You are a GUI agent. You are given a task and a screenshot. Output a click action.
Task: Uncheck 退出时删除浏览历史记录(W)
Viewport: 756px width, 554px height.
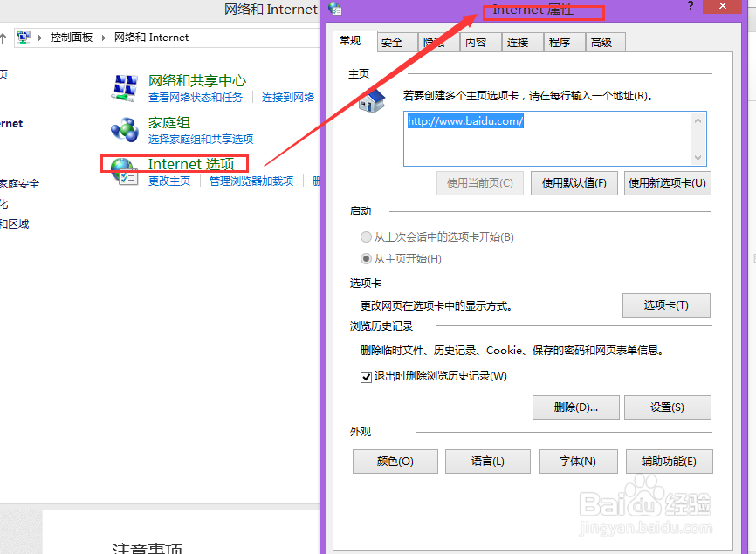[x=366, y=377]
